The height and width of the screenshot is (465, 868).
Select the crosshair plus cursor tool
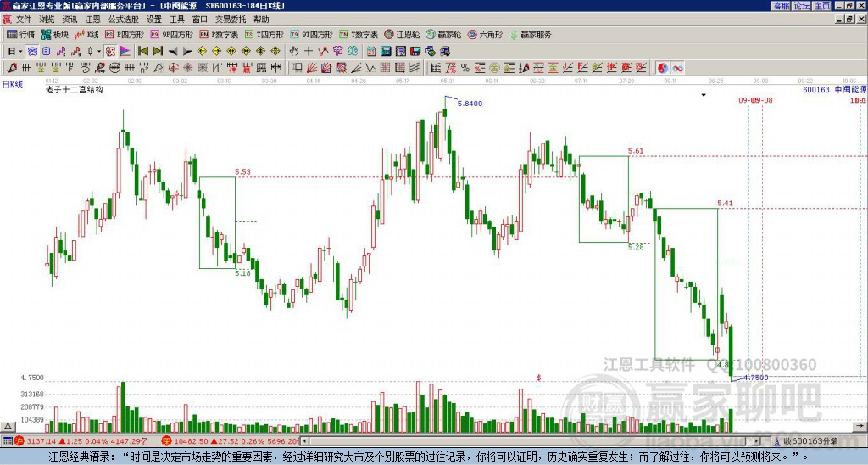click(309, 52)
